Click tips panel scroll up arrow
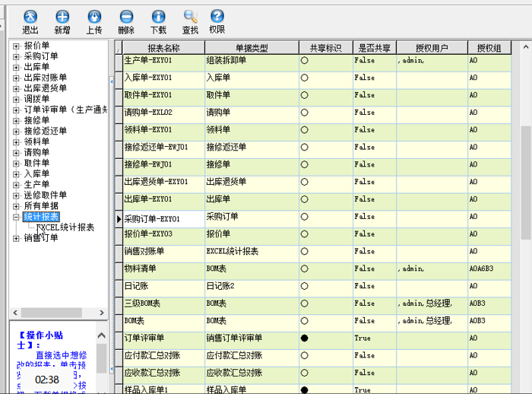The image size is (532, 394). pyautogui.click(x=101, y=335)
